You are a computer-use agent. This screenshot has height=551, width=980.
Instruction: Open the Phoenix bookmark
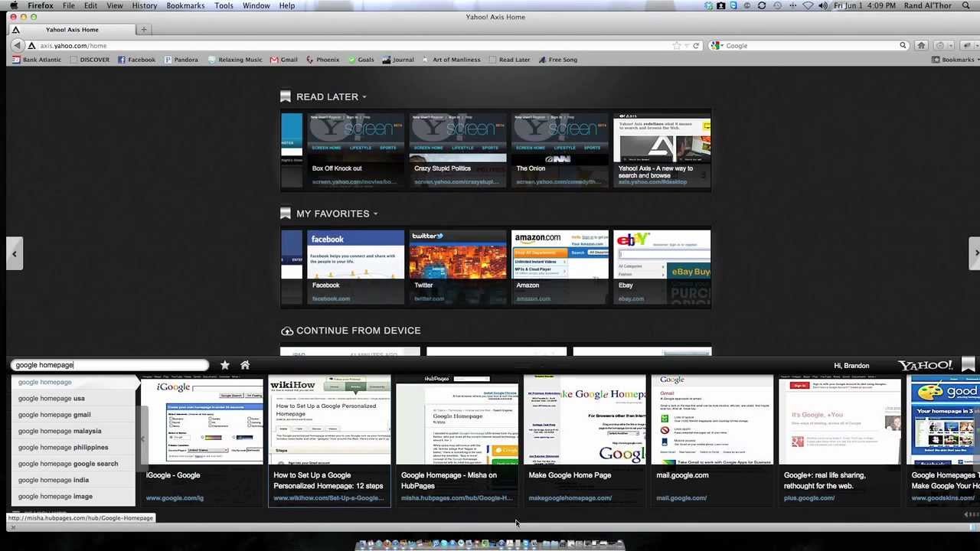322,60
